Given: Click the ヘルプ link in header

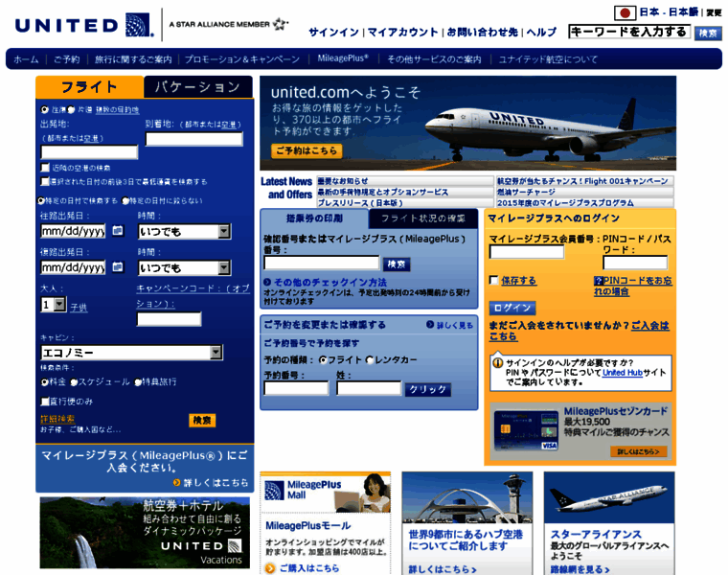Looking at the screenshot, I should tap(541, 32).
